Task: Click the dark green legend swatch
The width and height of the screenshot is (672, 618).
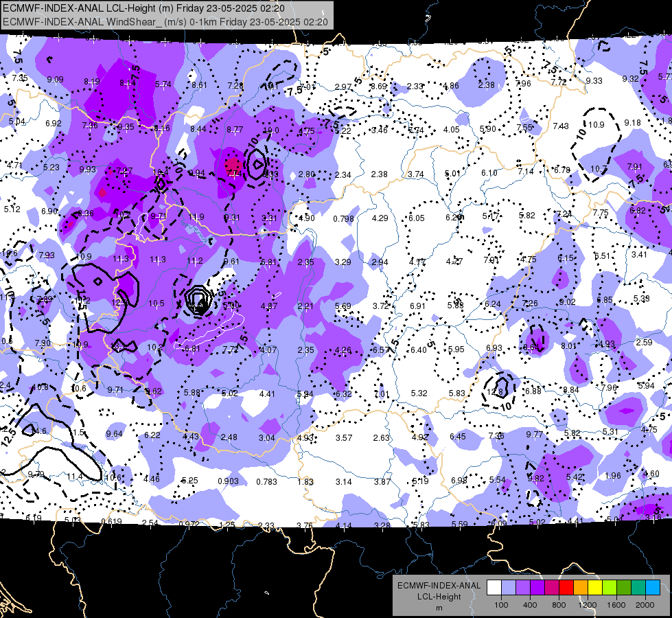Action: pos(624,588)
